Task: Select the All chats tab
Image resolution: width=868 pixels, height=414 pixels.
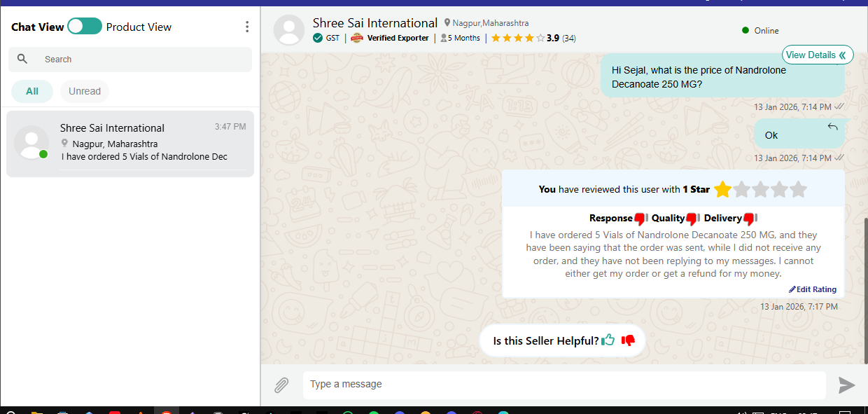Action: tap(32, 91)
